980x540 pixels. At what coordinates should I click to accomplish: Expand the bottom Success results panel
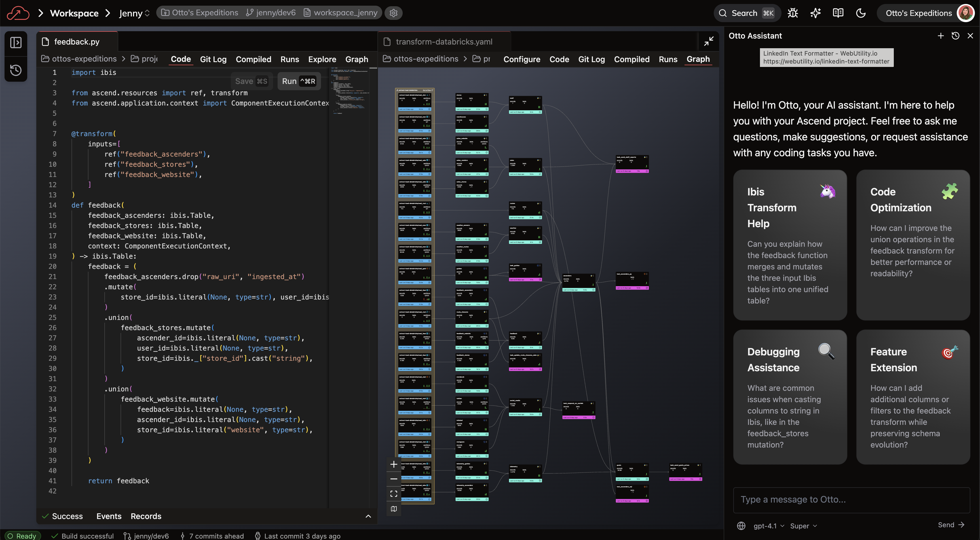pos(368,516)
